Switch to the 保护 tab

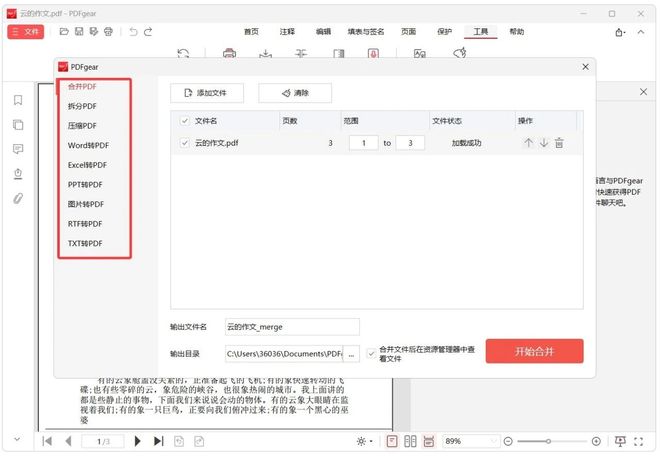click(444, 32)
